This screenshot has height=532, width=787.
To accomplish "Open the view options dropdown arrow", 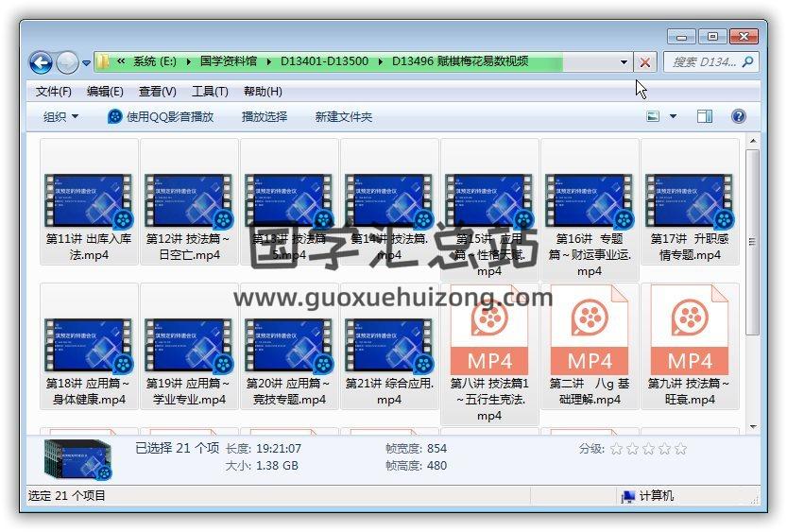I will 673,116.
